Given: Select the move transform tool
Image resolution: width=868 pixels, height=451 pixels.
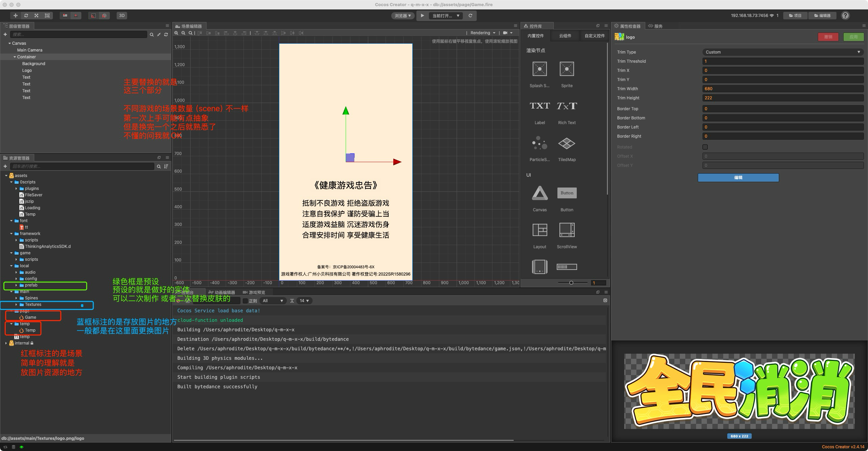Looking at the screenshot, I should [x=15, y=16].
